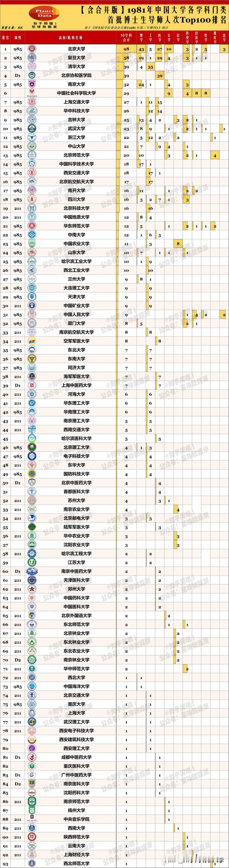This screenshot has height=868, width=229.
Task: Click the name text 中国社会科学院大学
Action: 77,93
